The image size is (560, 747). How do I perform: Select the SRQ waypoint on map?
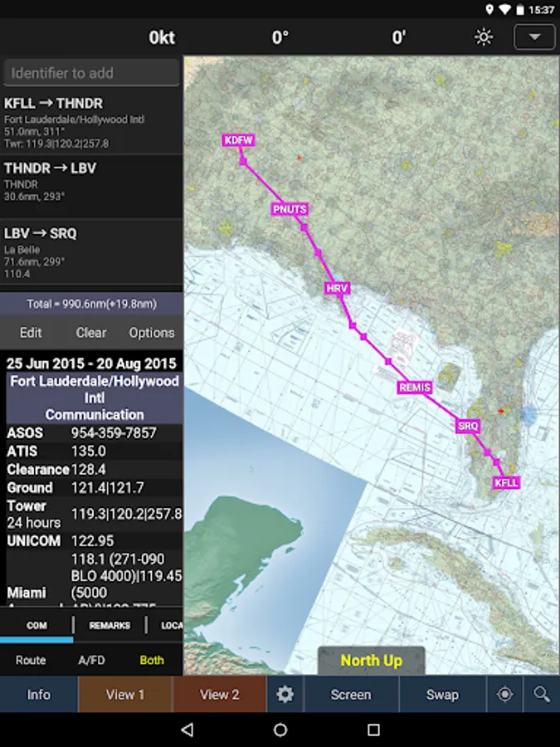point(467,426)
